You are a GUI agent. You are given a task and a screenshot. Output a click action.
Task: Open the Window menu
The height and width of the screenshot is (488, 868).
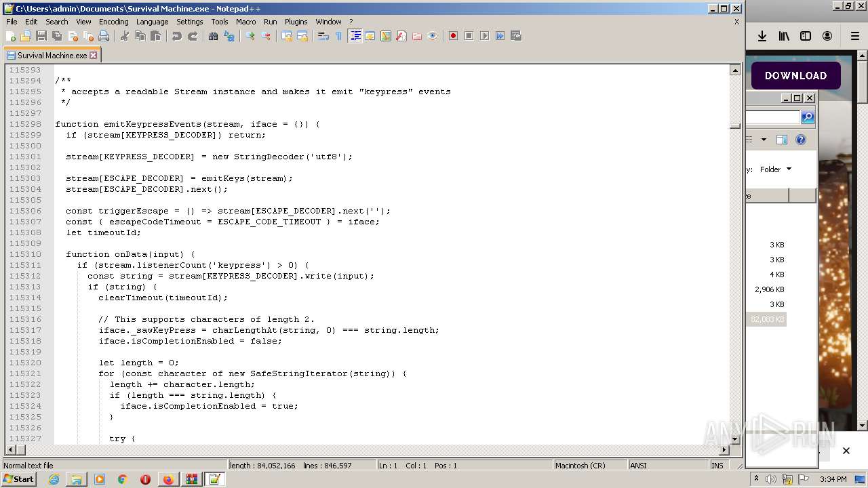click(328, 22)
